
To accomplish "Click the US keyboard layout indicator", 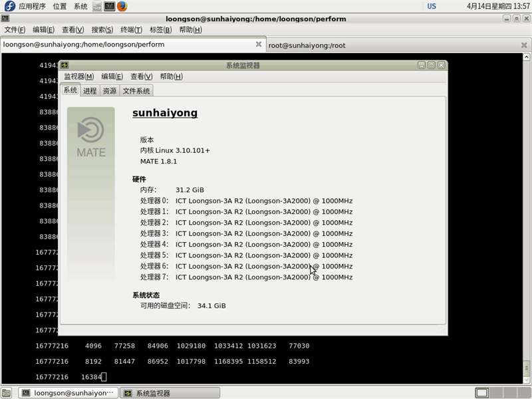I will (432, 6).
